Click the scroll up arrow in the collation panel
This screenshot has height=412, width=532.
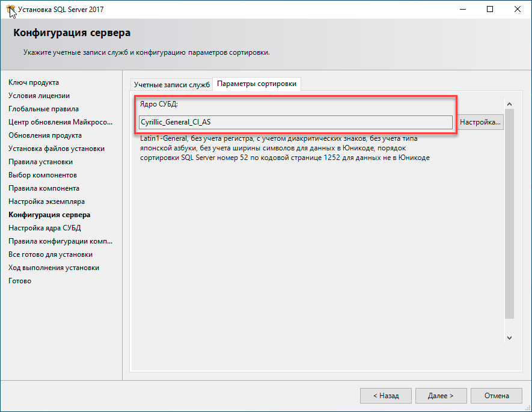tap(509, 104)
